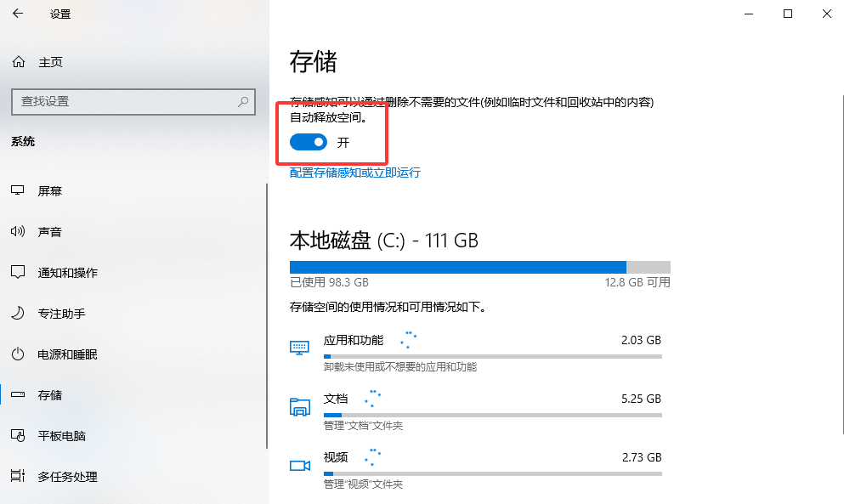Maximize the Settings window
Screen dimensions: 844x504
click(x=788, y=14)
